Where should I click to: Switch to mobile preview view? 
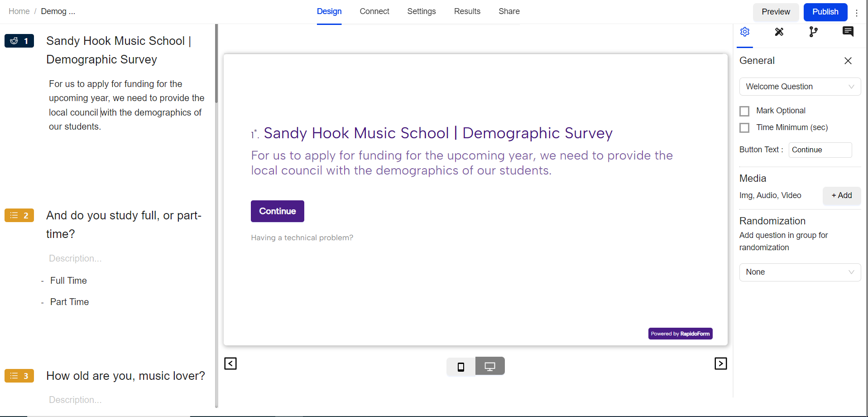pos(460,367)
